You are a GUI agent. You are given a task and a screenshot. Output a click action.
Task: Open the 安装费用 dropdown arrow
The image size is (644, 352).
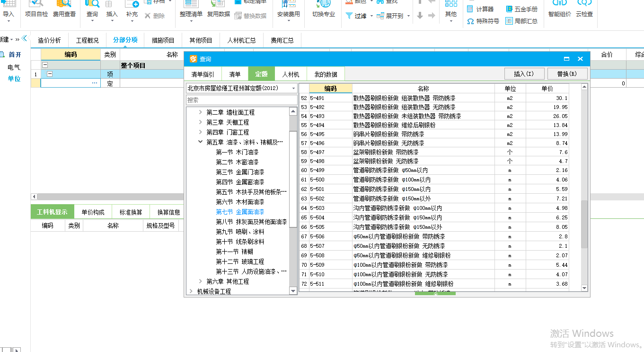[289, 21]
